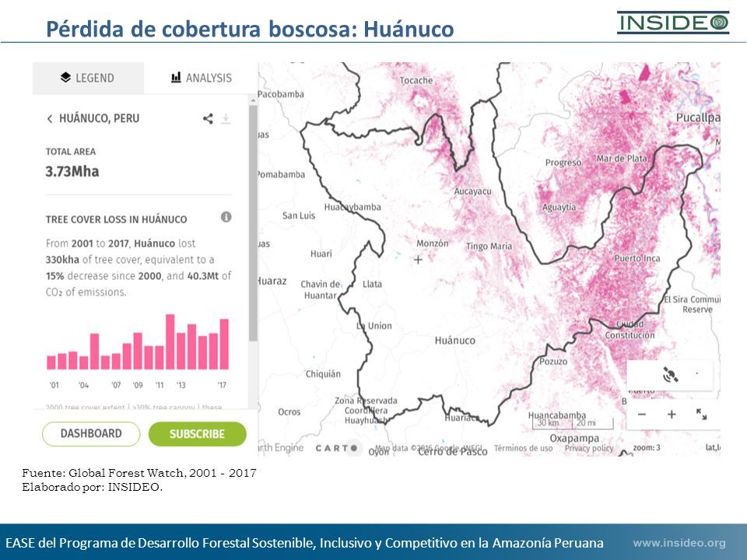Switch to the Legend tab
This screenshot has height=560, width=747.
pyautogui.click(x=88, y=78)
